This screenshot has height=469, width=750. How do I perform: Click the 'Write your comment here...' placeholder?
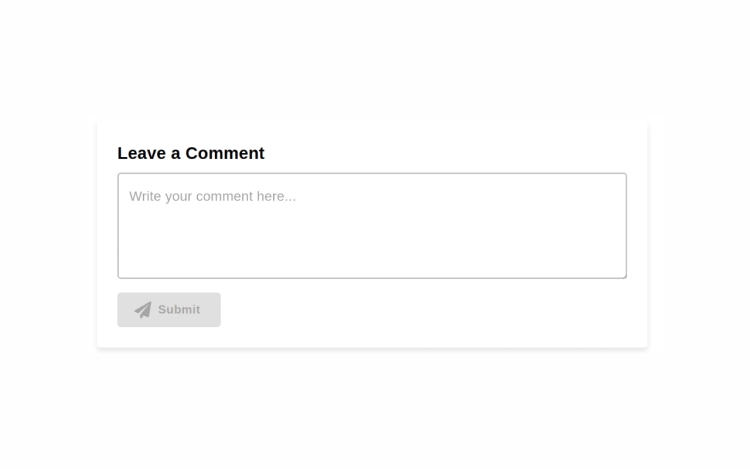[x=212, y=196]
